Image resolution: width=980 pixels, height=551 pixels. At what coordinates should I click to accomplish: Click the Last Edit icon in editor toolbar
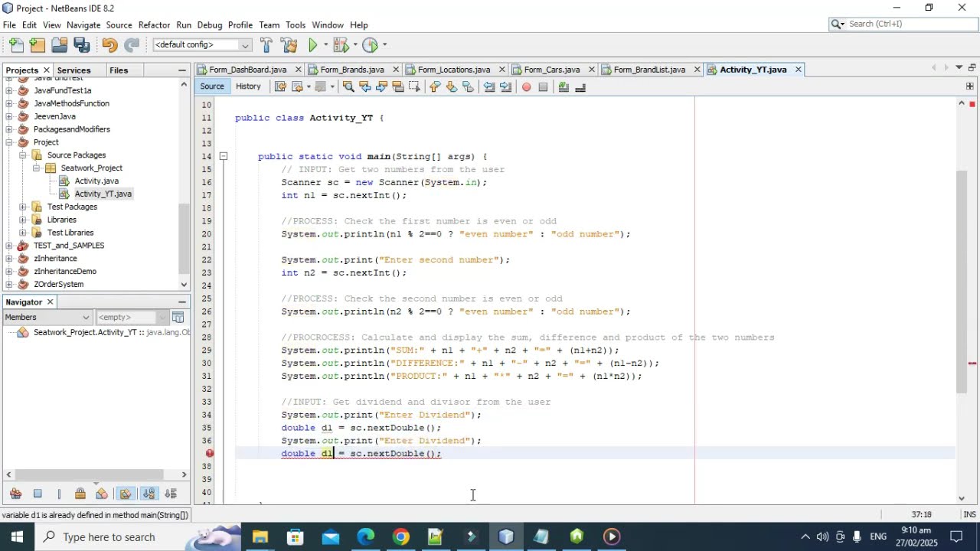point(280,86)
